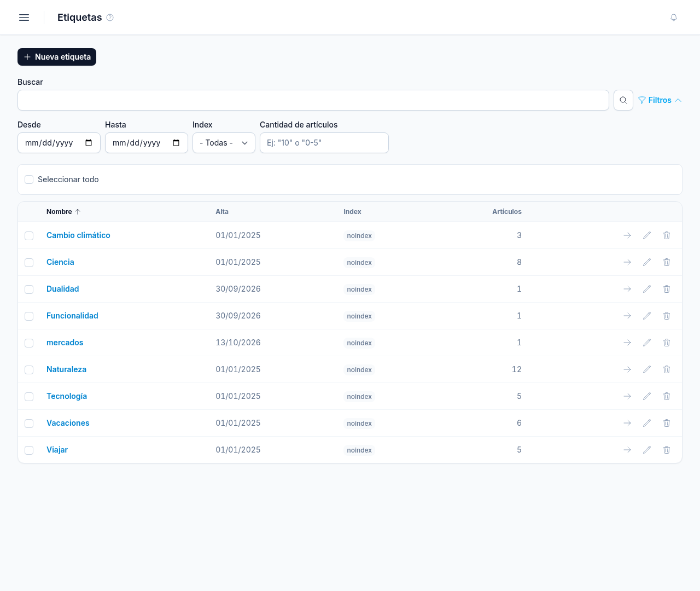The image size is (700, 591).
Task: Delete the Ciencia tag
Action: [x=667, y=262]
